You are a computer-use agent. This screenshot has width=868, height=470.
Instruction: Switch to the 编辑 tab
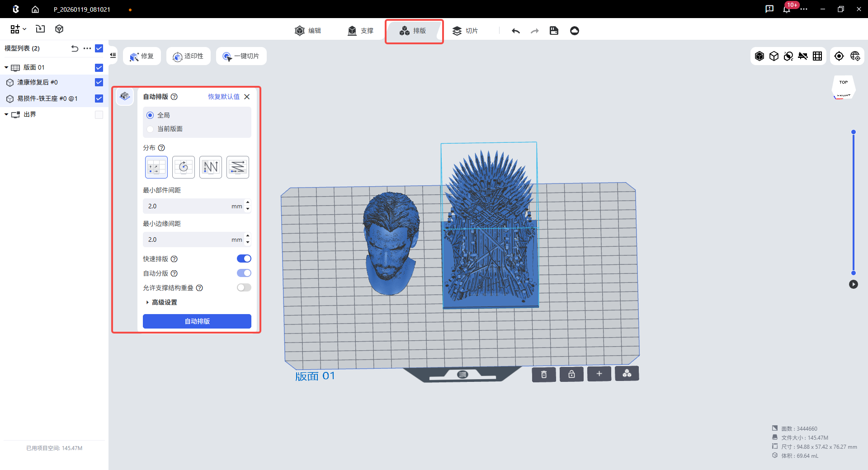[x=308, y=31]
